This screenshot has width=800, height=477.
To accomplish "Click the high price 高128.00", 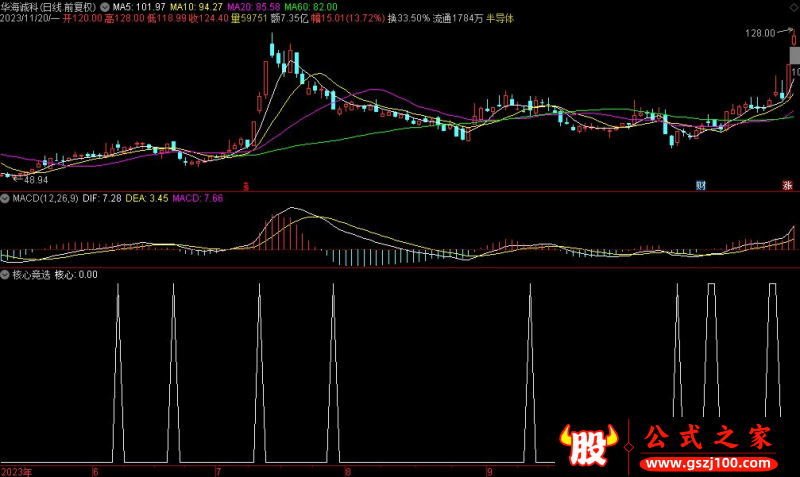I will click(x=124, y=19).
